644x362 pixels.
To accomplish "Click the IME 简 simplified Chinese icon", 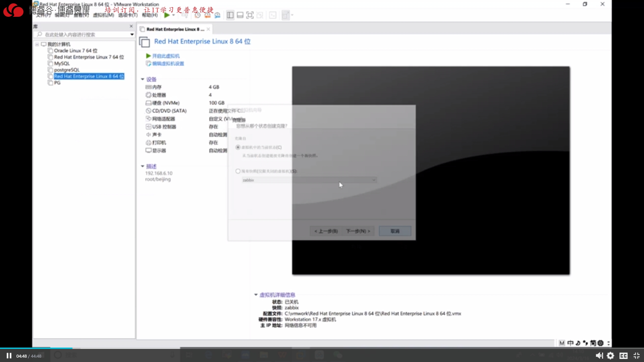I will coord(593,343).
